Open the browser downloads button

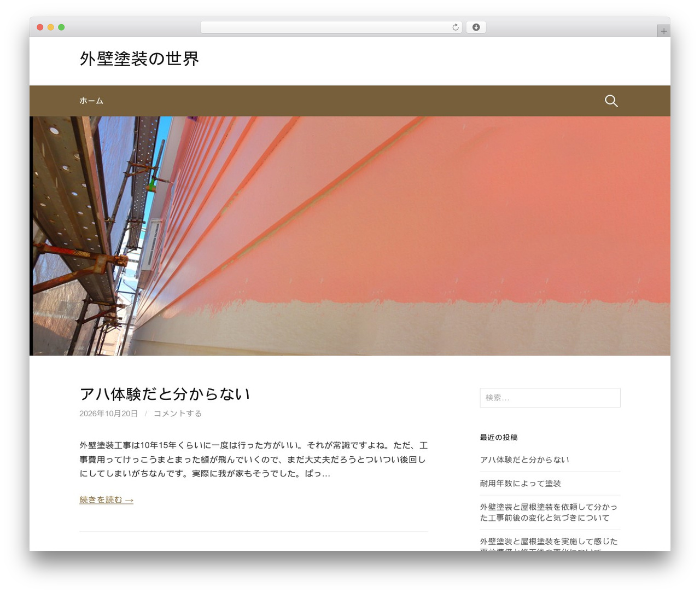tap(476, 27)
